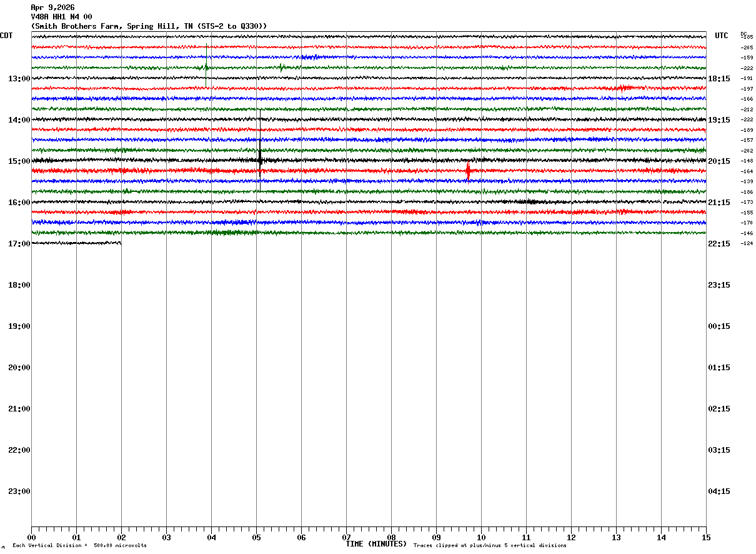Click the 17:00 CDT hour label
Screen dimensions: 756x554
[19, 244]
